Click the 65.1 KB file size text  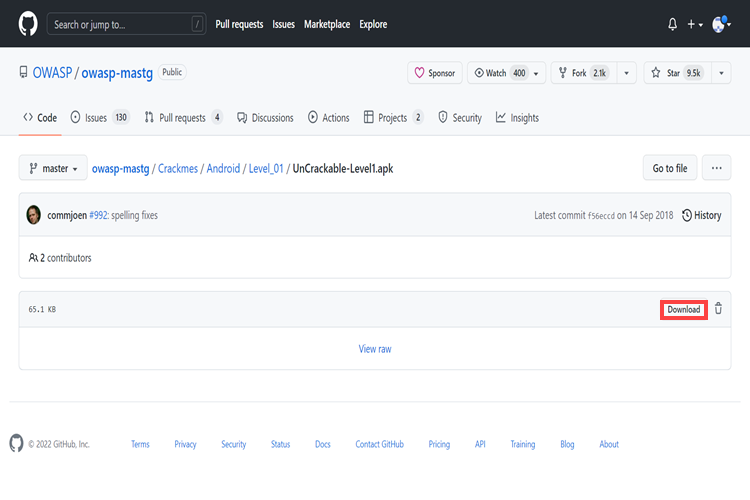[42, 310]
